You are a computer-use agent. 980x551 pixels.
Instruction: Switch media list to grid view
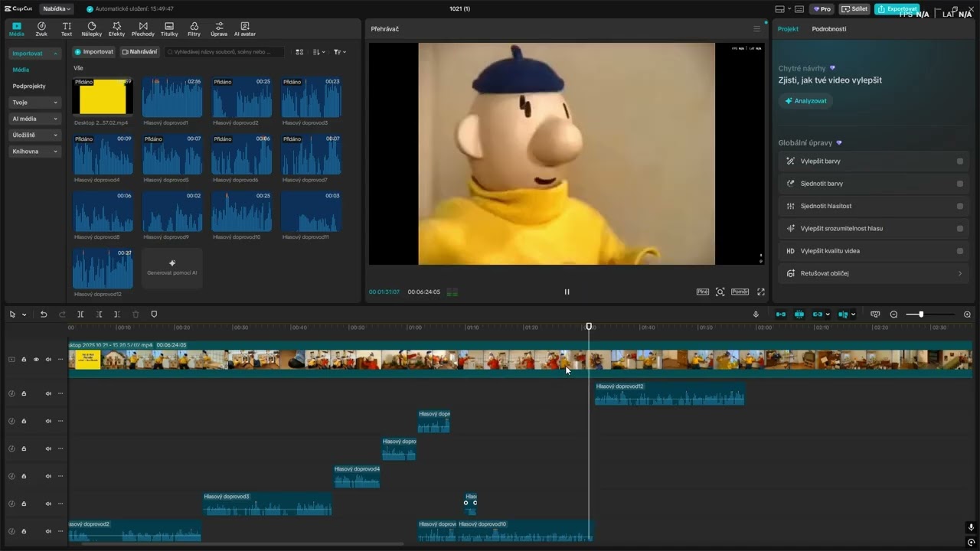click(x=299, y=52)
